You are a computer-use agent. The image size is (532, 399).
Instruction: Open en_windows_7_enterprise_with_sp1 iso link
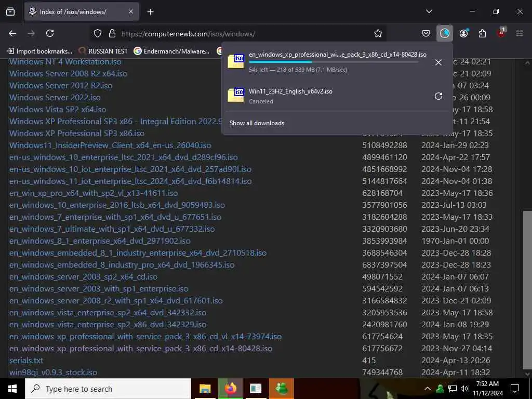115,217
